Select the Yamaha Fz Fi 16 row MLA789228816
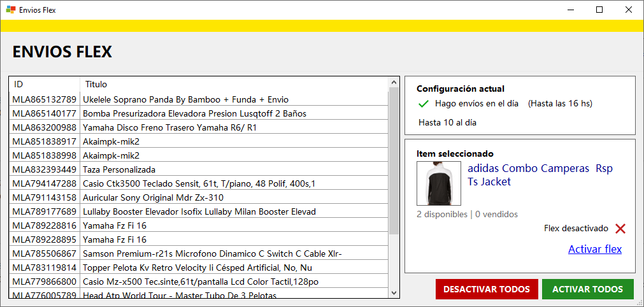This screenshot has height=307, width=644. [199, 225]
